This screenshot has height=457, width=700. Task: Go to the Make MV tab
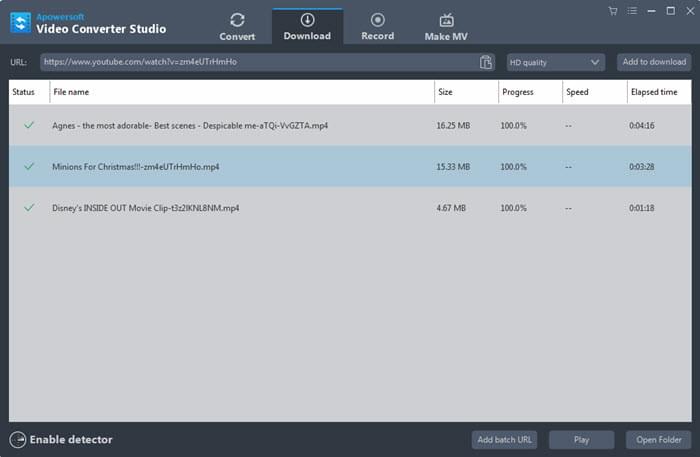(446, 26)
